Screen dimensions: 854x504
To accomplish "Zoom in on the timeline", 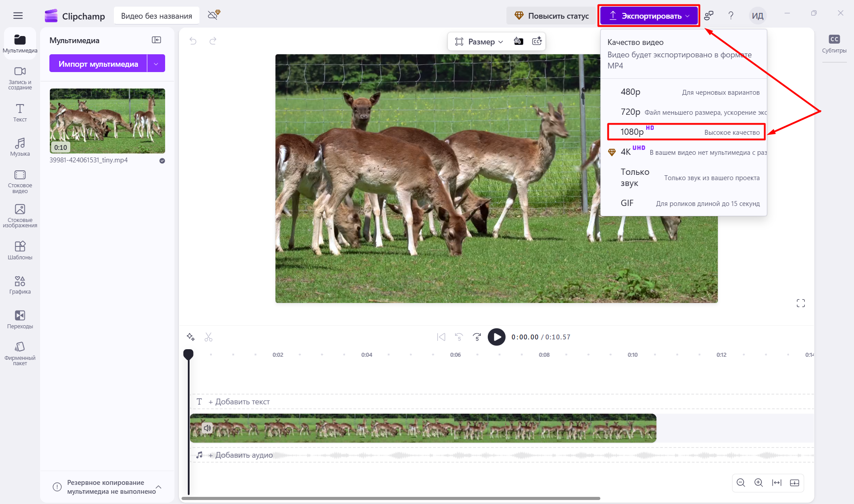I will coord(759,483).
